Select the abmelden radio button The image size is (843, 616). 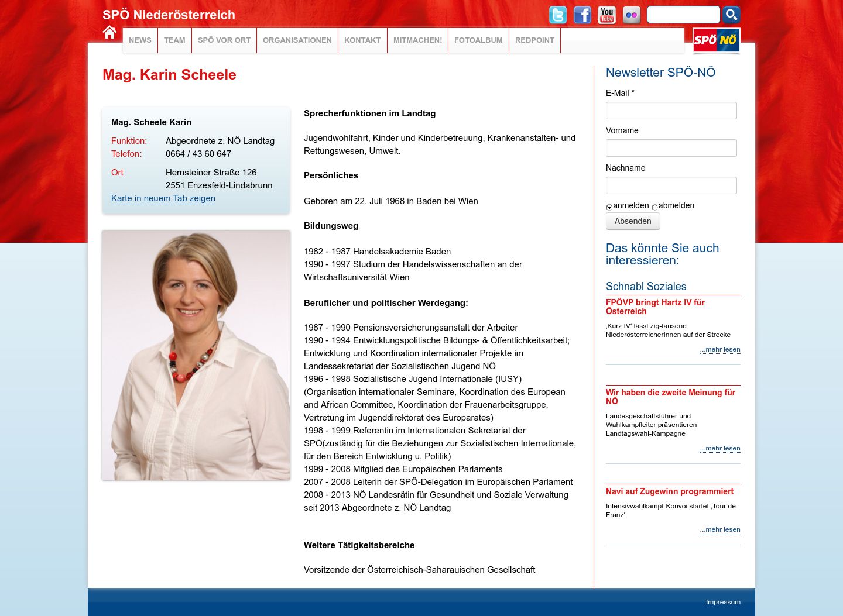click(x=654, y=207)
